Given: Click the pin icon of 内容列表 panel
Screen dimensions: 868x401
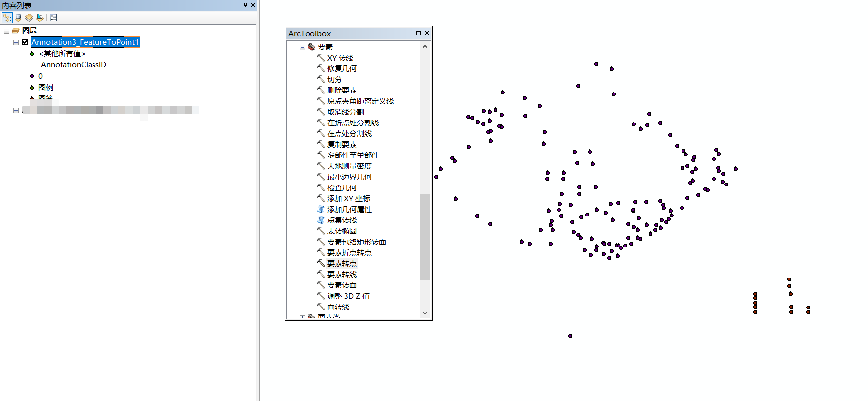Looking at the screenshot, I should tap(245, 5).
